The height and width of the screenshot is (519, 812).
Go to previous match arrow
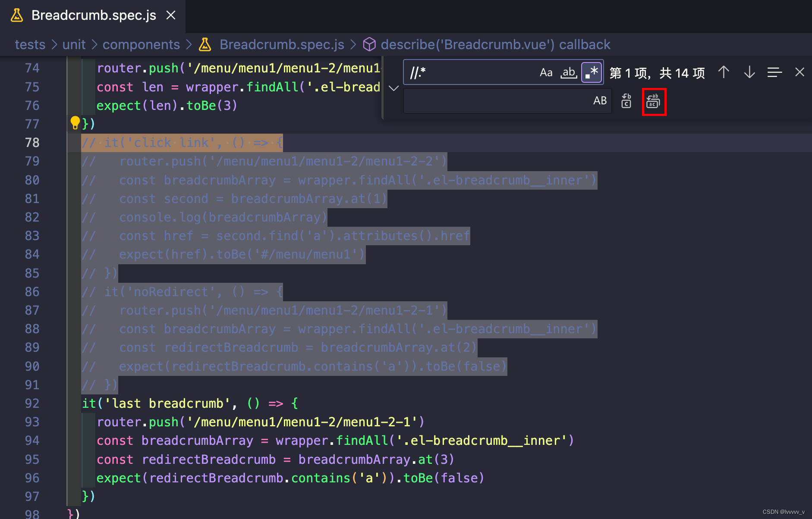click(x=724, y=72)
